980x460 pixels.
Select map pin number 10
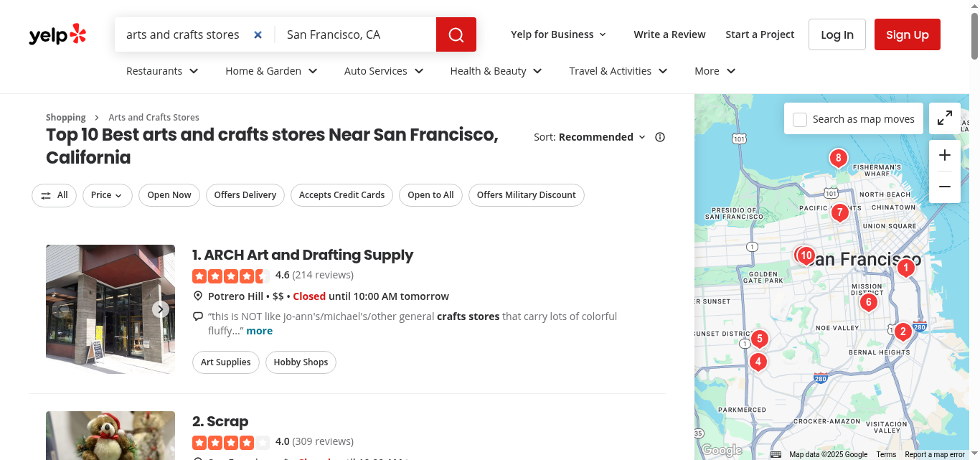[806, 255]
